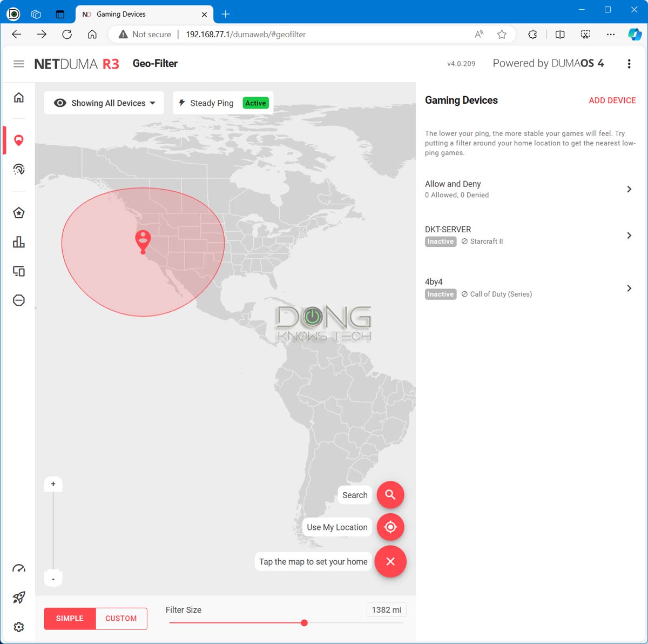Screen dimensions: 648x644
Task: Click Inactive badge under DKT-SERVER
Action: click(441, 242)
